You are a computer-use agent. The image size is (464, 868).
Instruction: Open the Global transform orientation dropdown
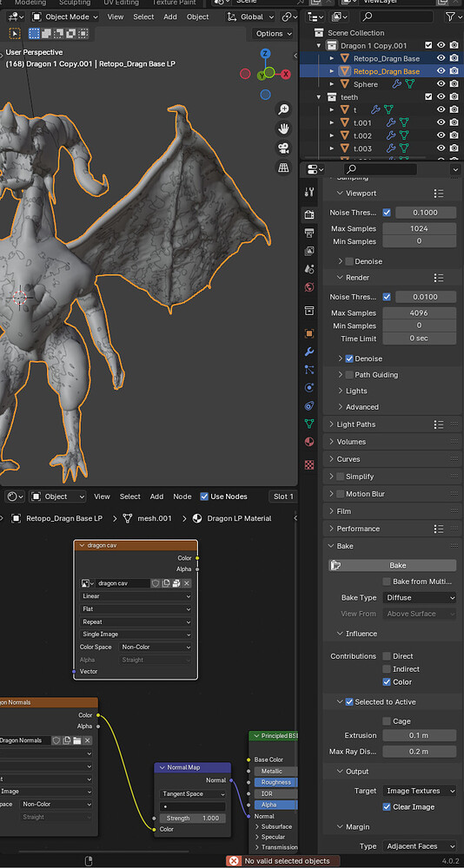coord(251,16)
